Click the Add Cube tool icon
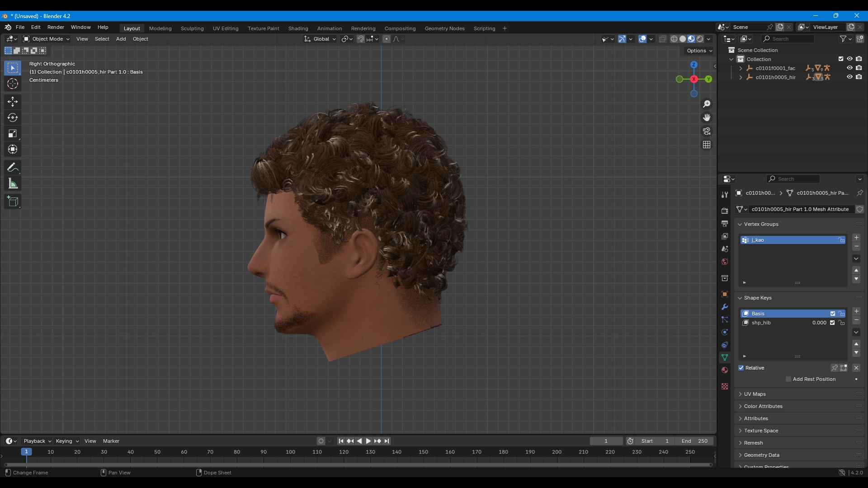This screenshot has width=868, height=488. point(13,202)
